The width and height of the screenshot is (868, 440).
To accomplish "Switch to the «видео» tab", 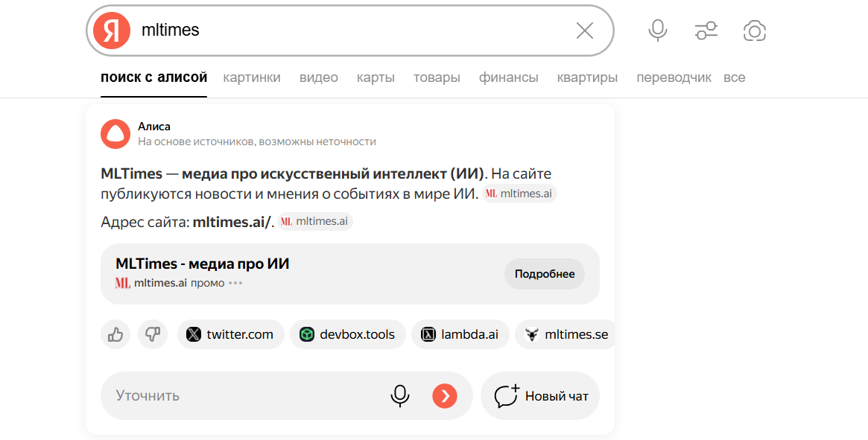I will [x=319, y=77].
